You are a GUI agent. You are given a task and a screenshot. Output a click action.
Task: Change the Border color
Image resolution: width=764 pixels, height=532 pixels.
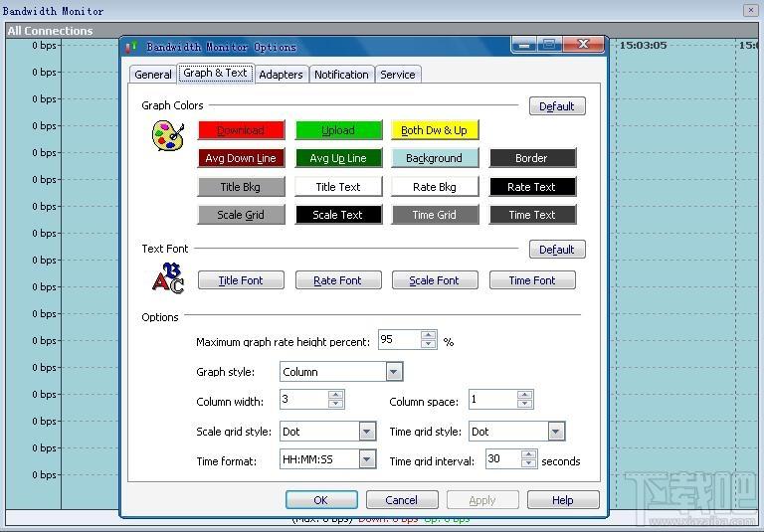pyautogui.click(x=532, y=158)
